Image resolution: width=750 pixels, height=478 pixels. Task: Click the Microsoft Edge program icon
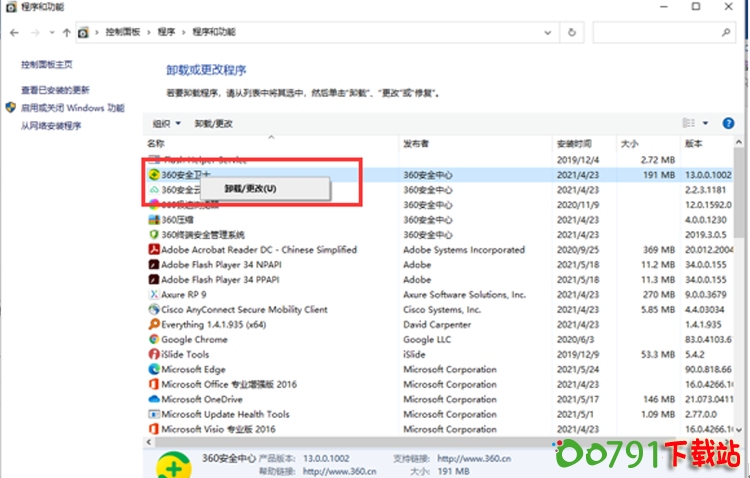(x=154, y=369)
